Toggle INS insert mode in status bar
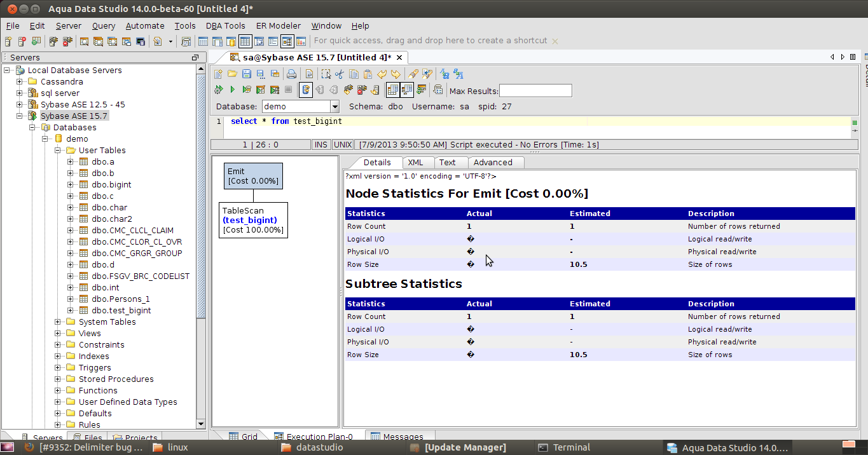Image resolution: width=868 pixels, height=455 pixels. 321,145
